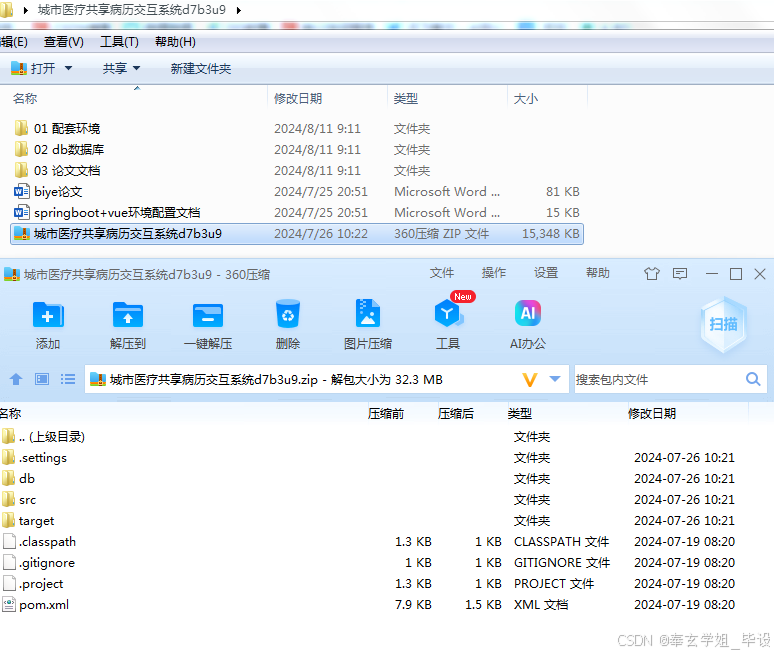
Task: Click the 15,348 KB size value
Action: [x=551, y=234]
